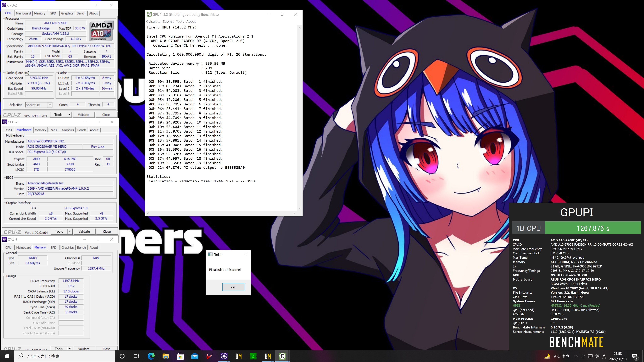This screenshot has height=362, width=644.
Task: Open the green Z taskbar application
Action: [253, 356]
